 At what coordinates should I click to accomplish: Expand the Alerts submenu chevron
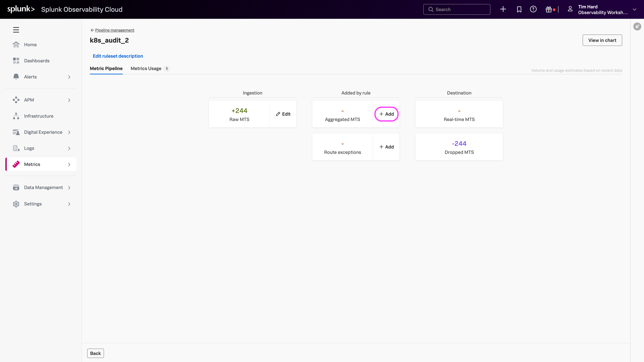(69, 77)
